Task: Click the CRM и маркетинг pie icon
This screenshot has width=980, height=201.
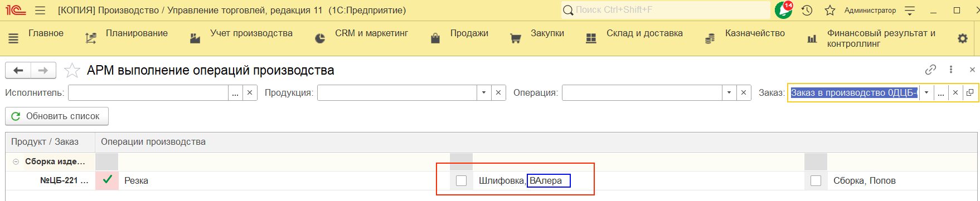Action: (x=320, y=38)
